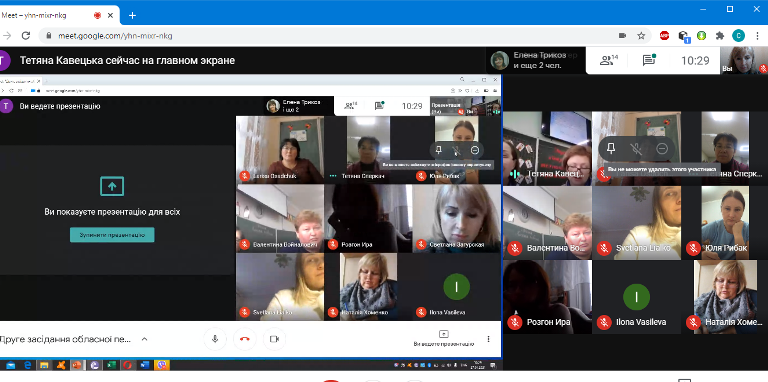768x382 pixels.
Task: Click Валентина Войналович tile in shared screen
Action: (x=280, y=218)
